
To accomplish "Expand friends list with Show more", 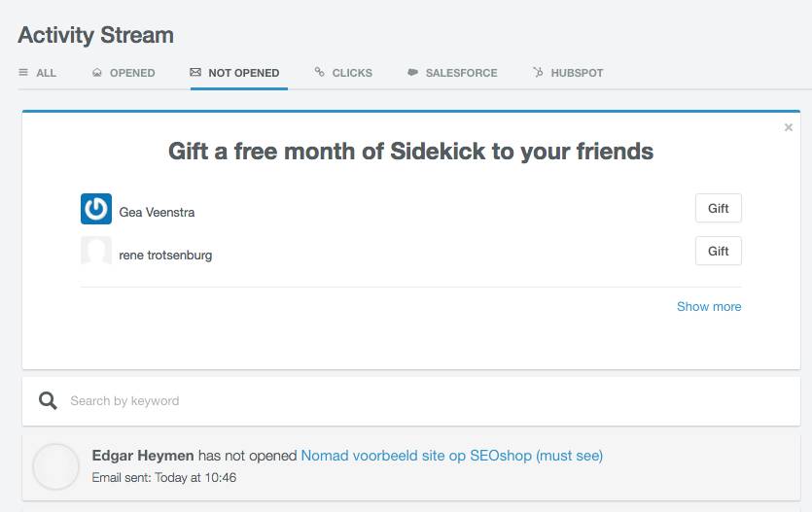I will (709, 306).
